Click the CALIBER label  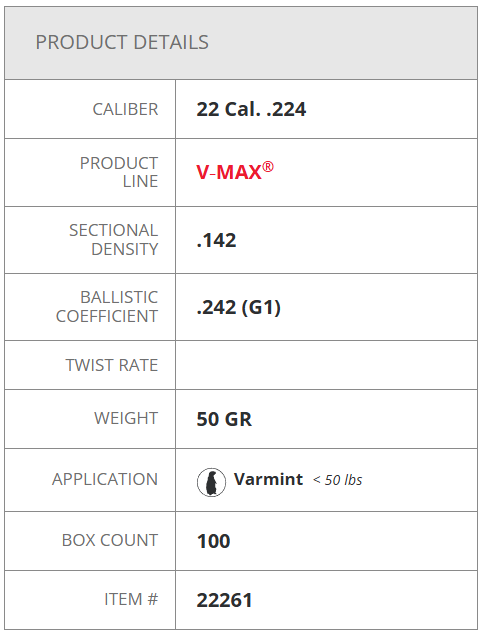125,109
